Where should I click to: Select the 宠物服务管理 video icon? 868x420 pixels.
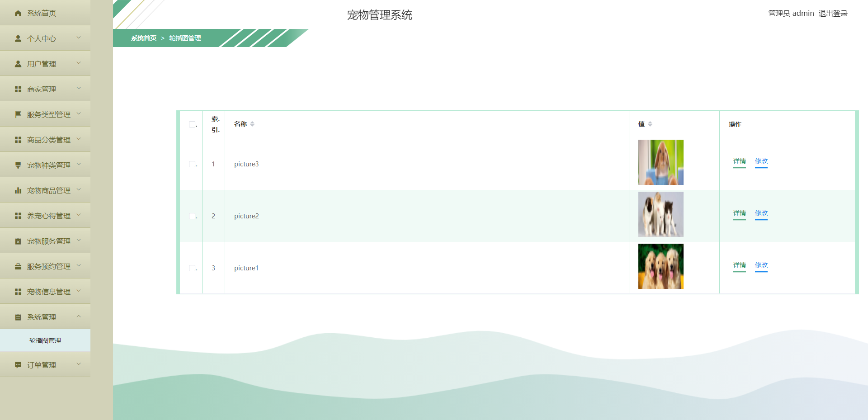[x=18, y=241]
